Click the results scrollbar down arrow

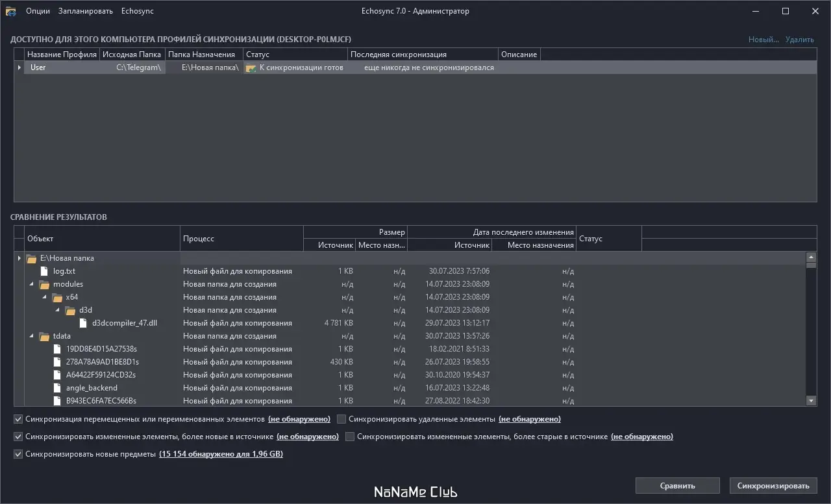click(811, 401)
